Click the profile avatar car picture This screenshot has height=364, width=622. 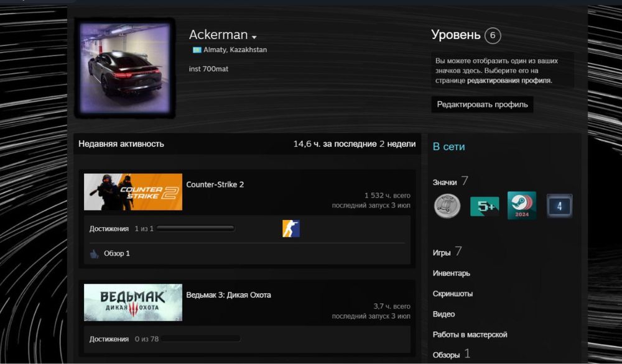coord(126,68)
